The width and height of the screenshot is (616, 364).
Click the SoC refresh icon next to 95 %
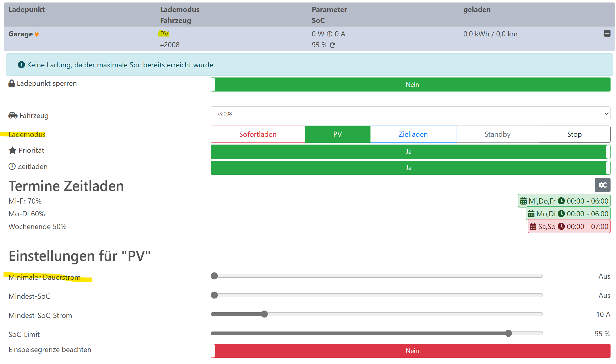point(332,45)
